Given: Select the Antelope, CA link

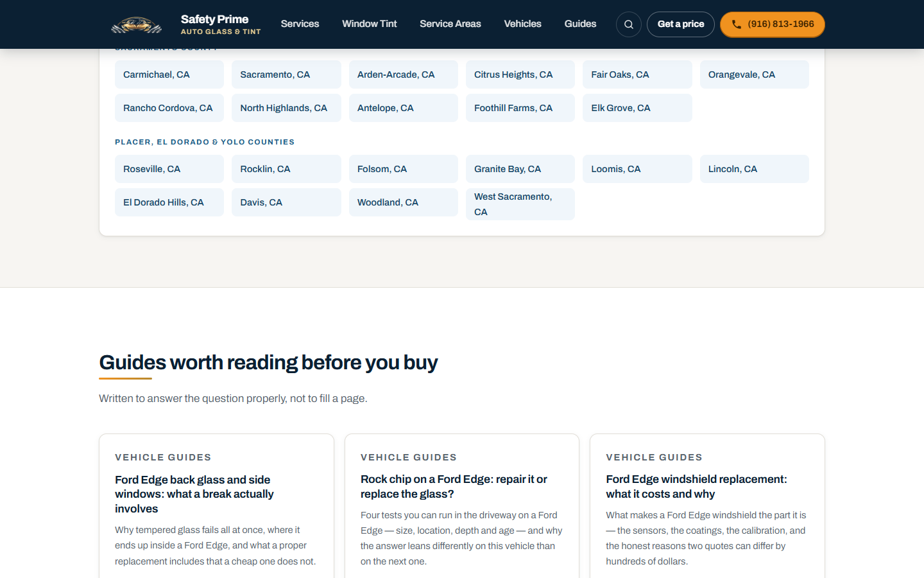Looking at the screenshot, I should tap(404, 108).
